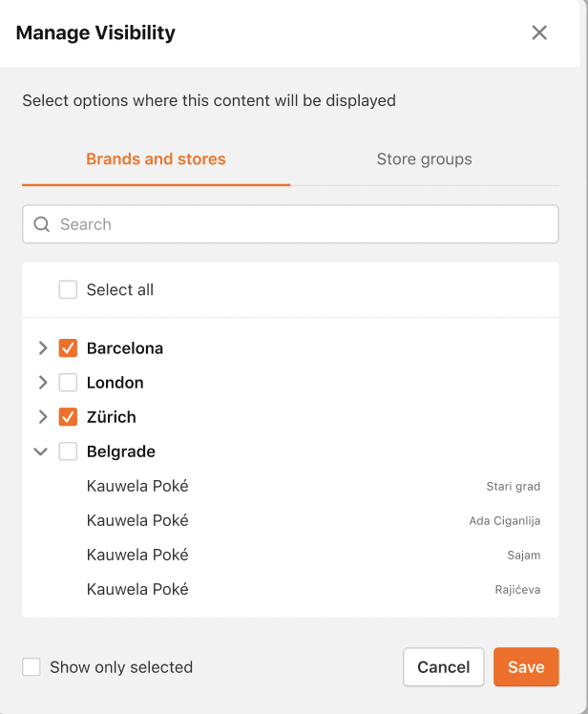The height and width of the screenshot is (714, 588).
Task: Tick the Belgrade checkbox
Action: pos(68,451)
